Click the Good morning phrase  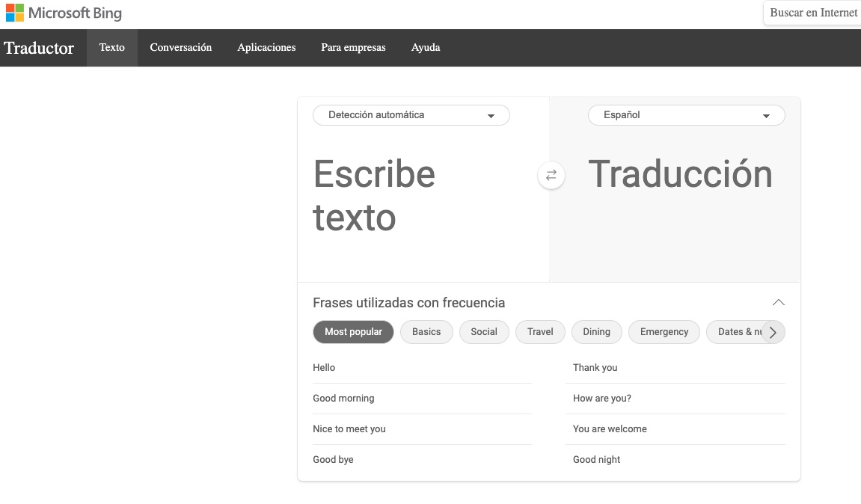(343, 398)
